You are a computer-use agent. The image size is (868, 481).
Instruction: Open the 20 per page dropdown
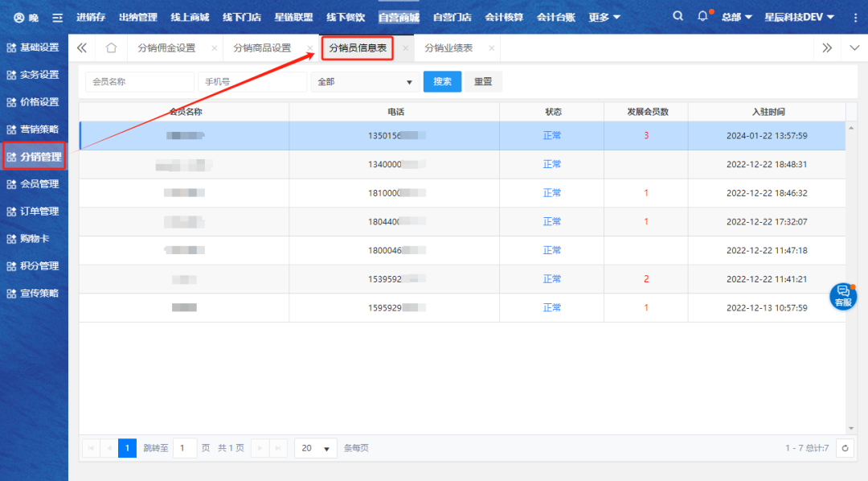tap(316, 448)
